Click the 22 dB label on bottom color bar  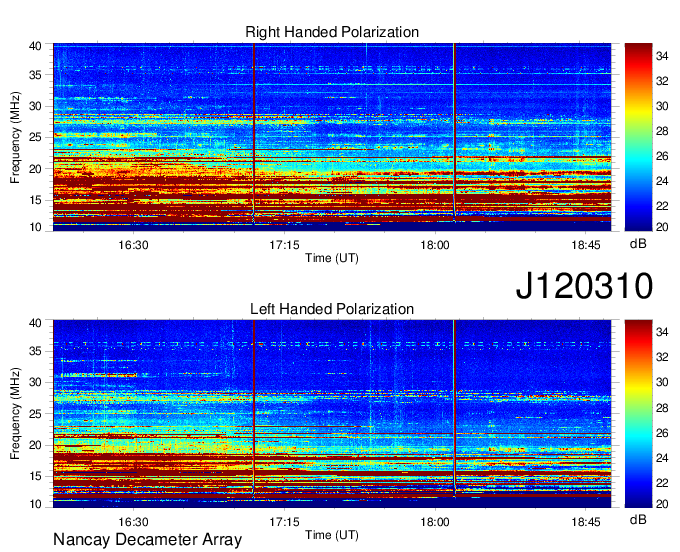pos(662,483)
